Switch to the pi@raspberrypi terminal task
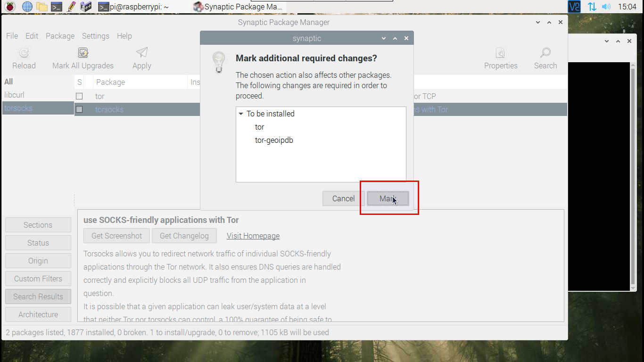Viewport: 644px width, 362px height. pyautogui.click(x=133, y=7)
